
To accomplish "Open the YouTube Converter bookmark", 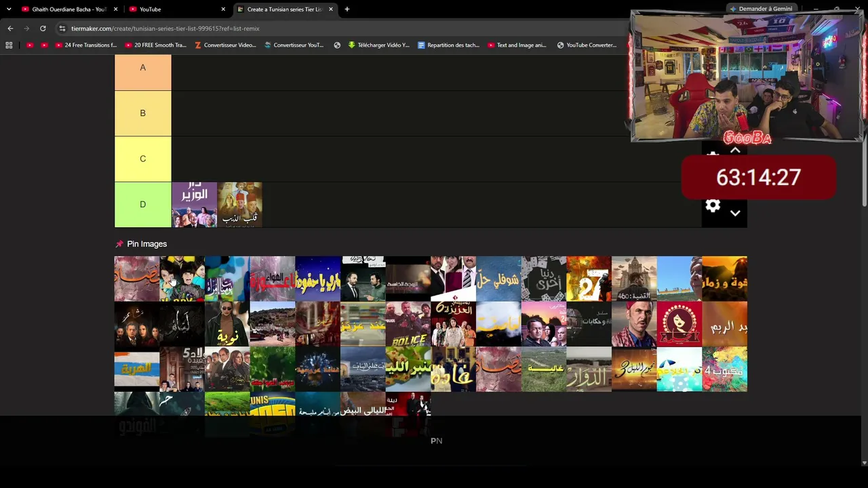I will (587, 45).
